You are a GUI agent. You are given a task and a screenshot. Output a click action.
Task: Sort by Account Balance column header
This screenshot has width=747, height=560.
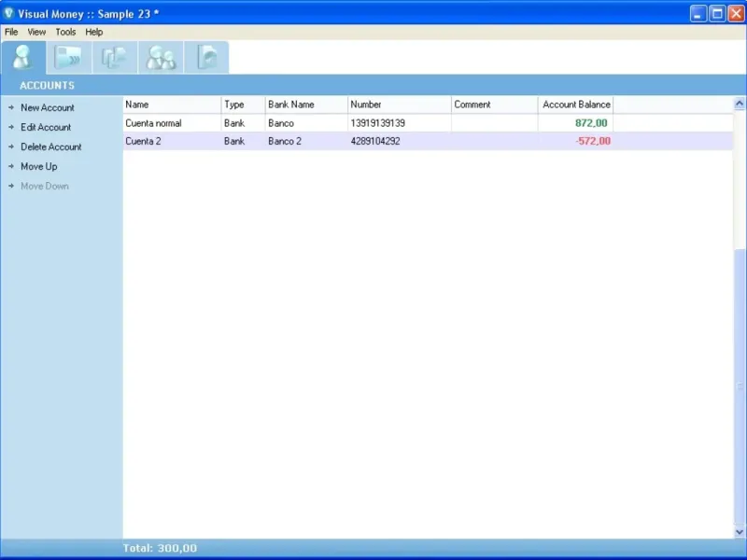576,105
